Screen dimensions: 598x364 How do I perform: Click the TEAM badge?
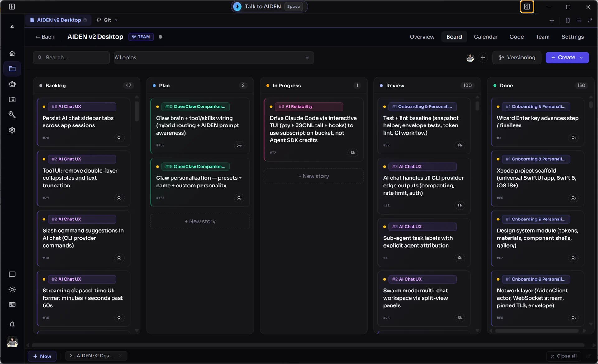click(141, 37)
